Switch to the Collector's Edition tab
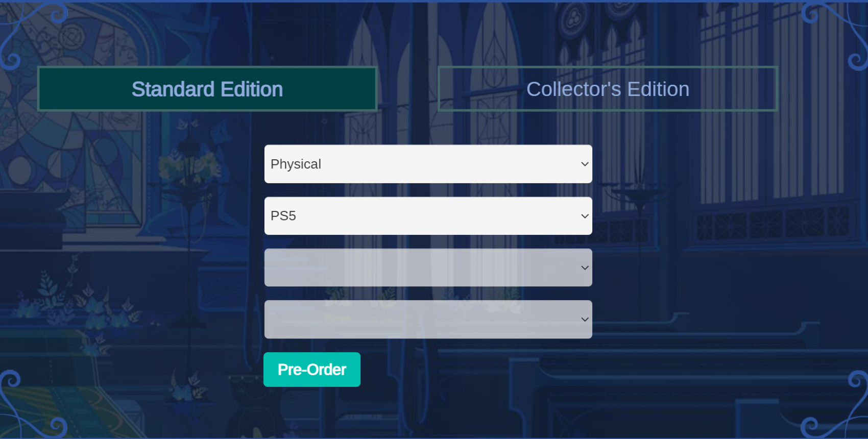This screenshot has height=439, width=868. 608,89
